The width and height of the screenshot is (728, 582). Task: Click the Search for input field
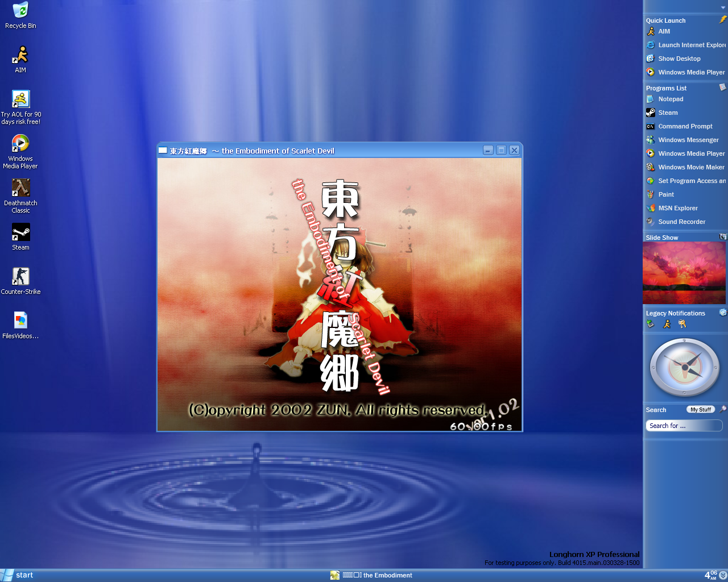[x=684, y=426]
